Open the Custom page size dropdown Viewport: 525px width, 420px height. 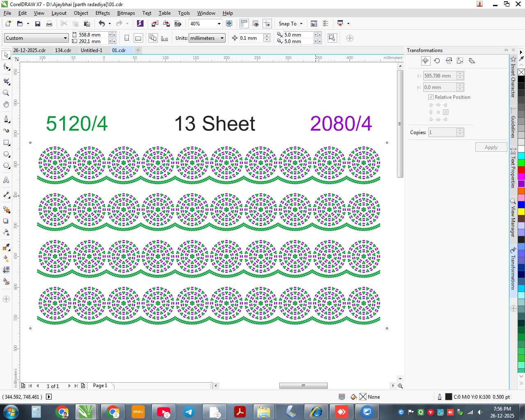tap(37, 38)
